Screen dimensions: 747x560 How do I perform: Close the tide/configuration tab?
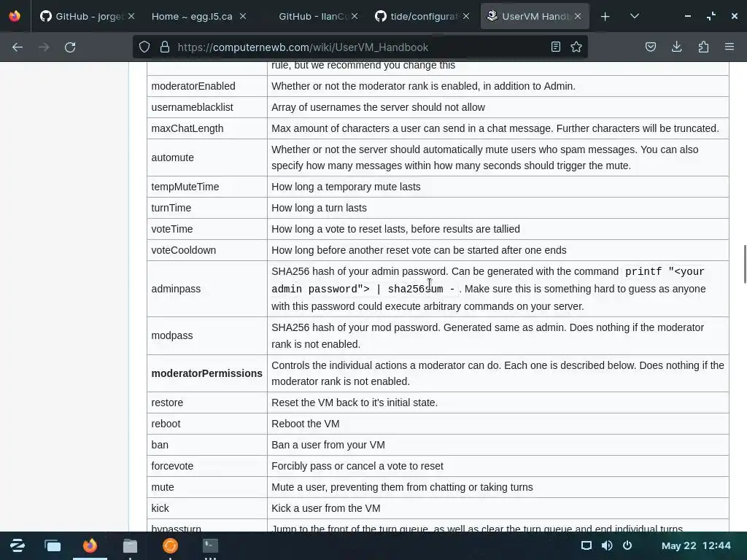tap(466, 16)
